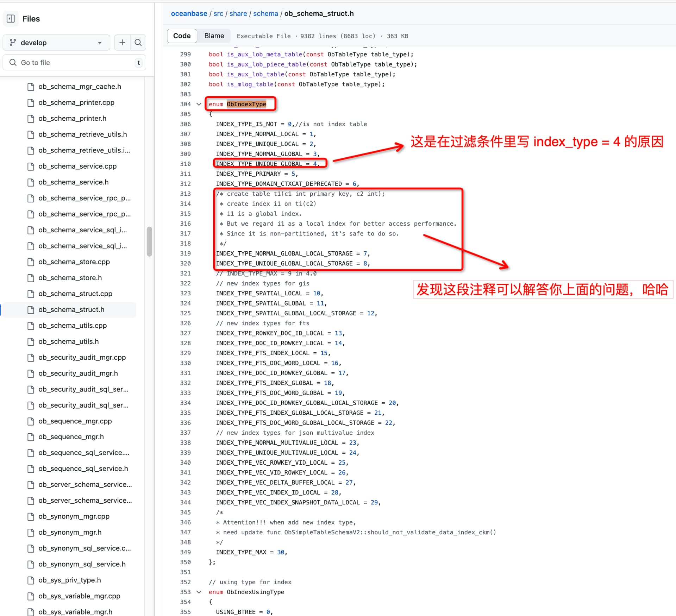Click line number 310 in gutter

(185, 164)
